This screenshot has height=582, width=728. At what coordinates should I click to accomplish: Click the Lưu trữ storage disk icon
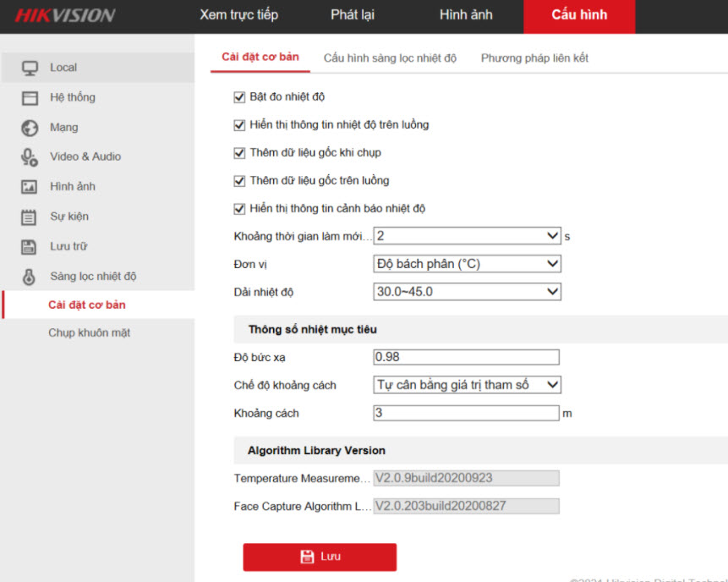coord(30,247)
